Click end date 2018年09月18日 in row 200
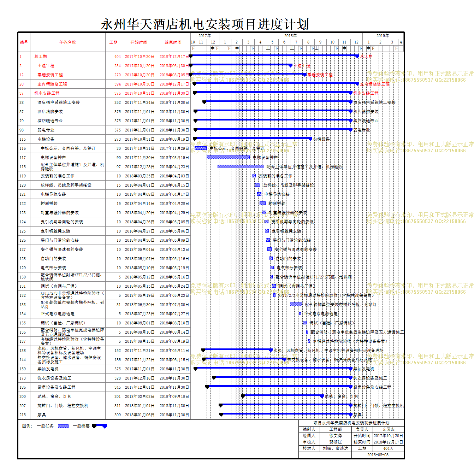The width and height of the screenshot is (474, 476). click(174, 396)
